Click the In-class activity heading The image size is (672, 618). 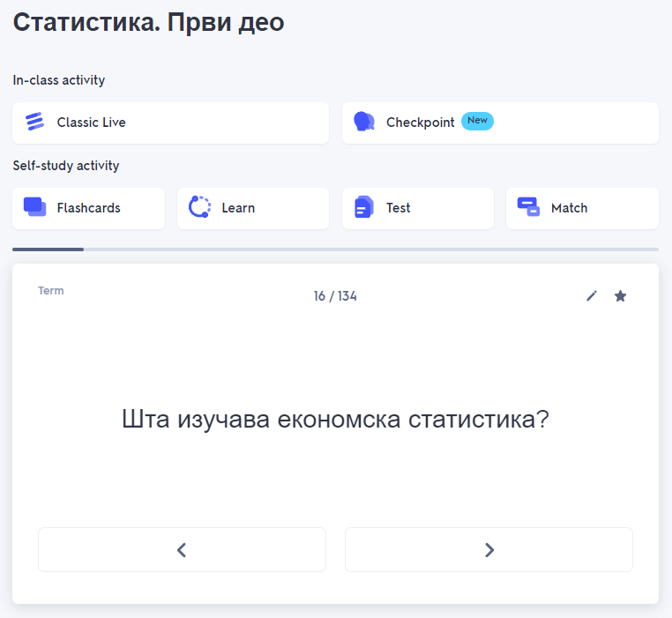coord(59,80)
